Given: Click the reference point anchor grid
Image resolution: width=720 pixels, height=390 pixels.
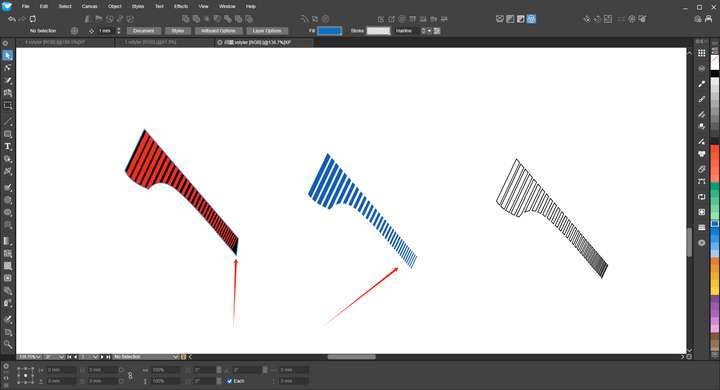Looking at the screenshot, I should coord(26,375).
